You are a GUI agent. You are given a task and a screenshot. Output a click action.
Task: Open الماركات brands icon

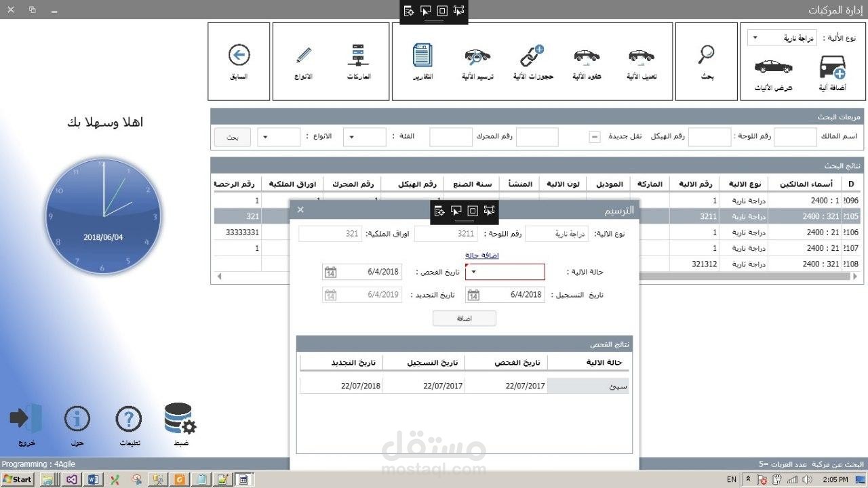point(358,54)
